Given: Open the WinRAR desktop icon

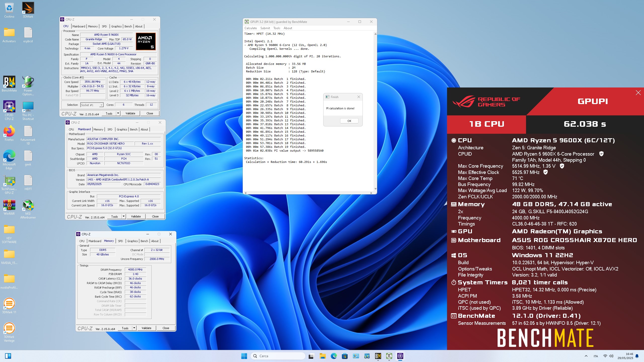Looking at the screenshot, I should [x=9, y=207].
